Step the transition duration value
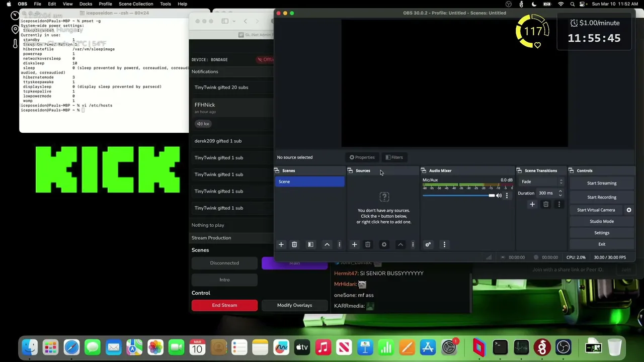Viewport: 644px width, 362px height. point(560,193)
